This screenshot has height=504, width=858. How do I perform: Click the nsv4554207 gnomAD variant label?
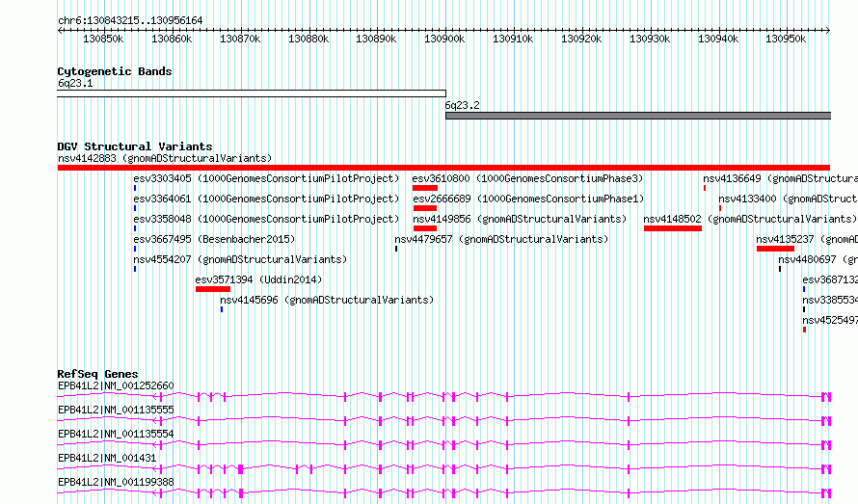point(240,259)
